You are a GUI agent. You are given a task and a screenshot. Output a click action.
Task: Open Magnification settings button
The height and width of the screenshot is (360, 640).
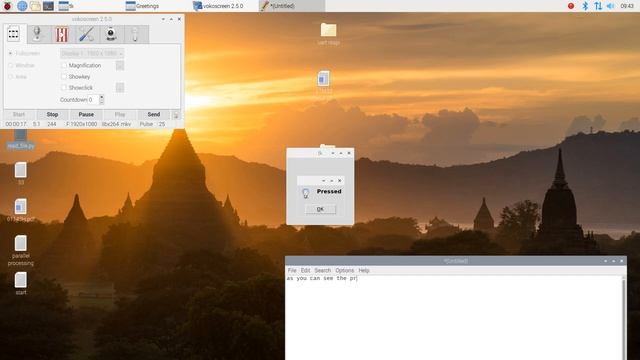120,65
